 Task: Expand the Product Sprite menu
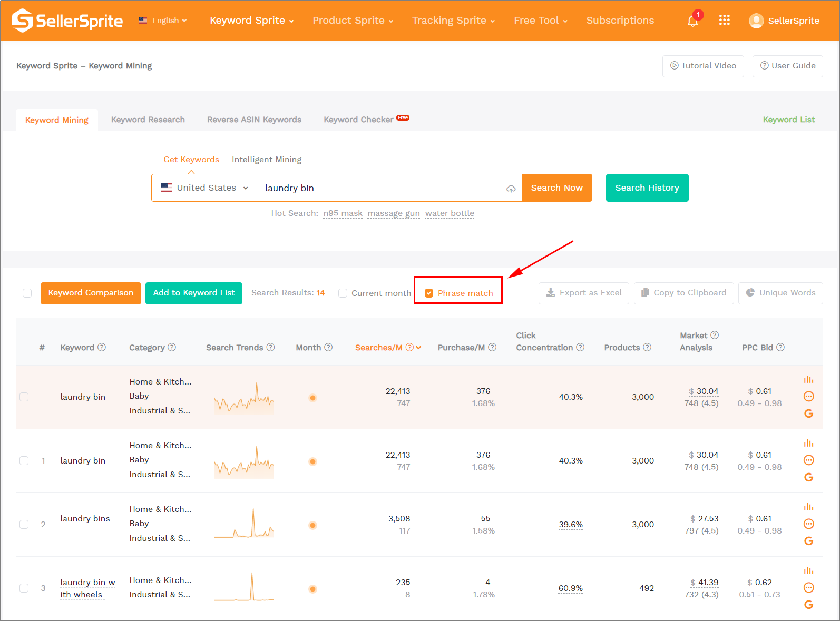pos(353,21)
